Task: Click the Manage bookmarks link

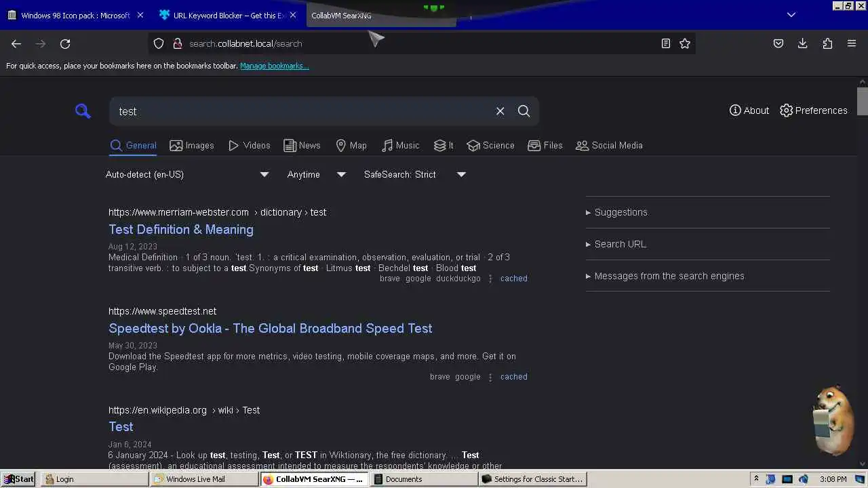Action: 275,66
